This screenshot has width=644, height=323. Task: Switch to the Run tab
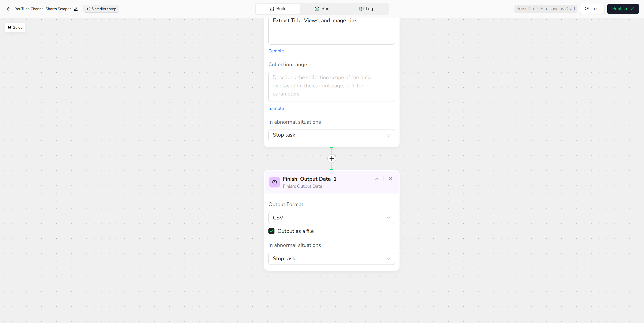[x=322, y=9]
